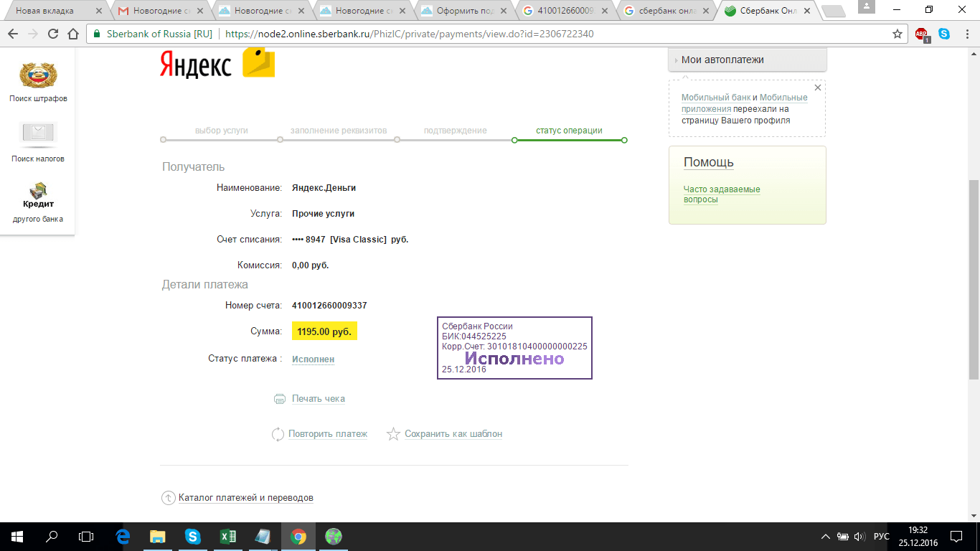Click the Сохранить как шаблон link
980x551 pixels.
click(453, 434)
